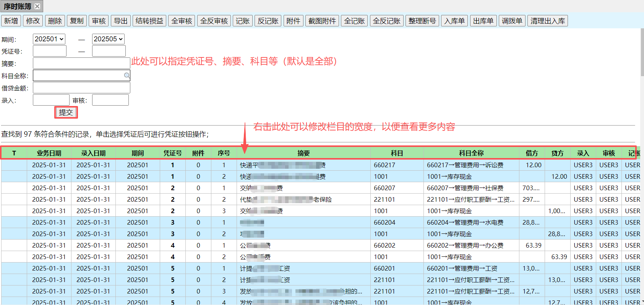Click the 清理出入库 button
The image size is (644, 305).
point(547,21)
